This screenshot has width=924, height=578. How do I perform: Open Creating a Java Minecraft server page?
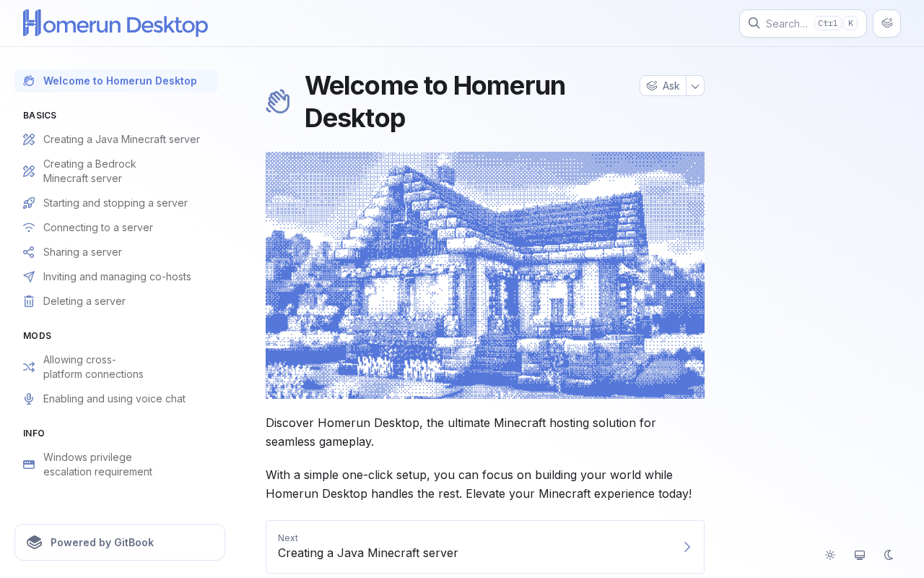(x=116, y=139)
